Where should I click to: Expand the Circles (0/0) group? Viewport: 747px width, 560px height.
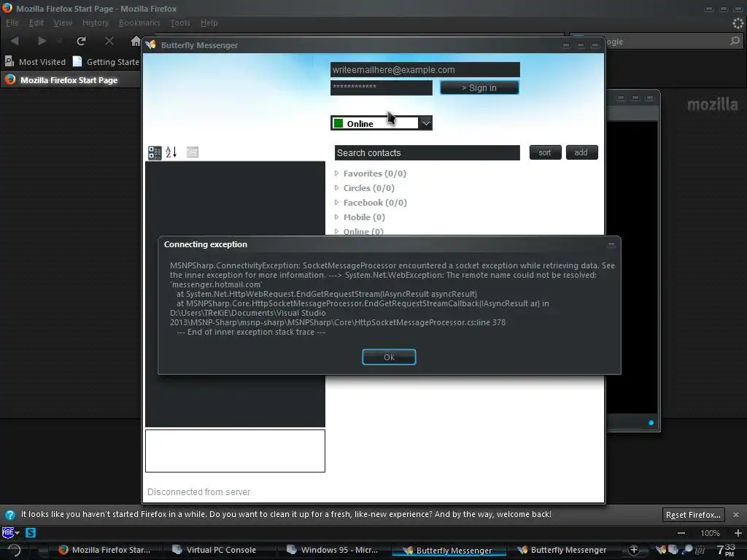point(337,188)
